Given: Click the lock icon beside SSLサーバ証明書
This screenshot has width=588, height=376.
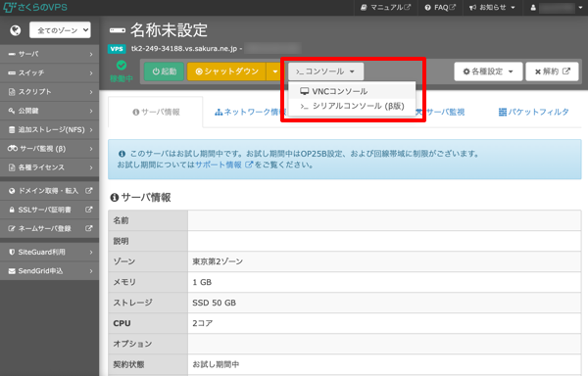Looking at the screenshot, I should point(12,210).
